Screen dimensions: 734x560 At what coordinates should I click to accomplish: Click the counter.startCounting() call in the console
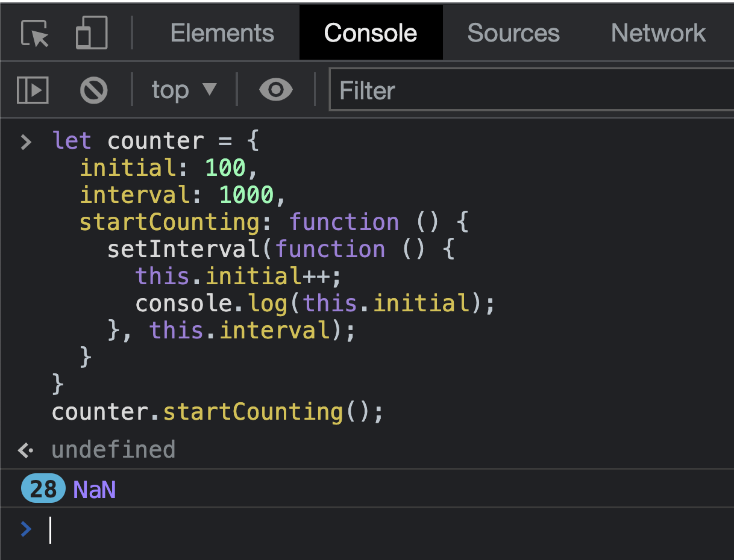[217, 412]
